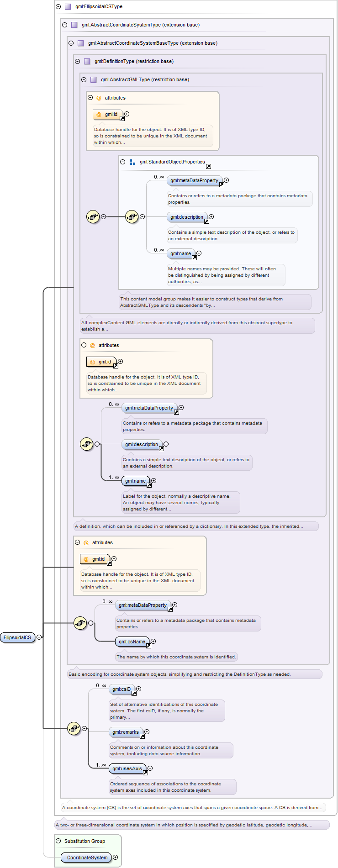Select the gml:csID element box
The width and height of the screenshot is (338, 868).
click(122, 689)
